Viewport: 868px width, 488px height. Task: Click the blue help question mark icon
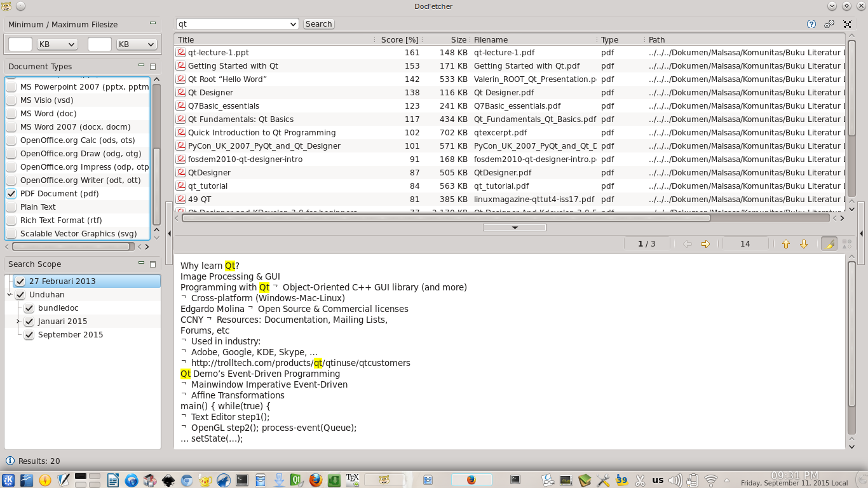[x=811, y=24]
